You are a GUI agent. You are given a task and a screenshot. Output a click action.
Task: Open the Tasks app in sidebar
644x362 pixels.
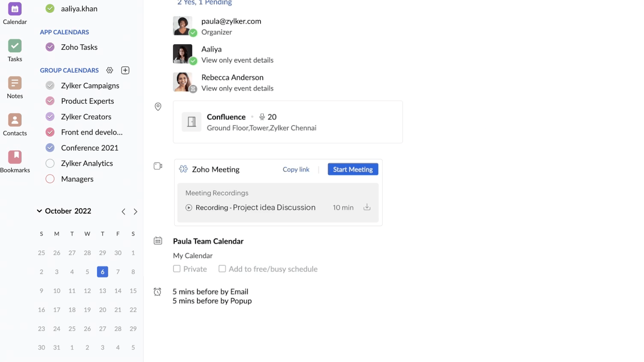[x=15, y=46]
